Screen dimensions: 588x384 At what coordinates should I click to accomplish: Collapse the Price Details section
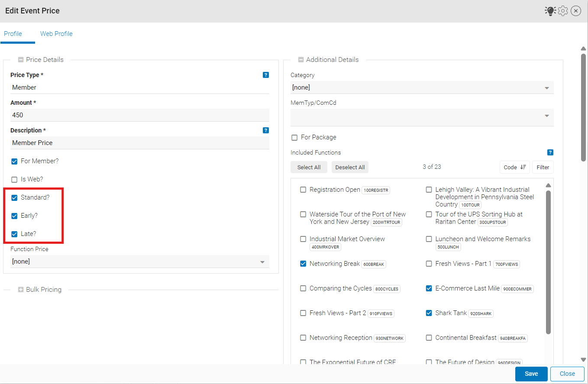tap(21, 60)
